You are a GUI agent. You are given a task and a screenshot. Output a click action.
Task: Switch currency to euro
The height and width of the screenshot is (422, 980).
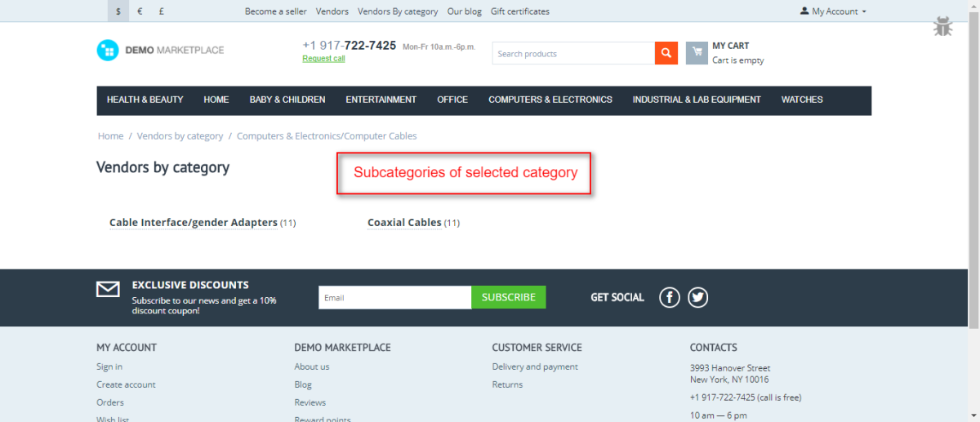[x=140, y=11]
